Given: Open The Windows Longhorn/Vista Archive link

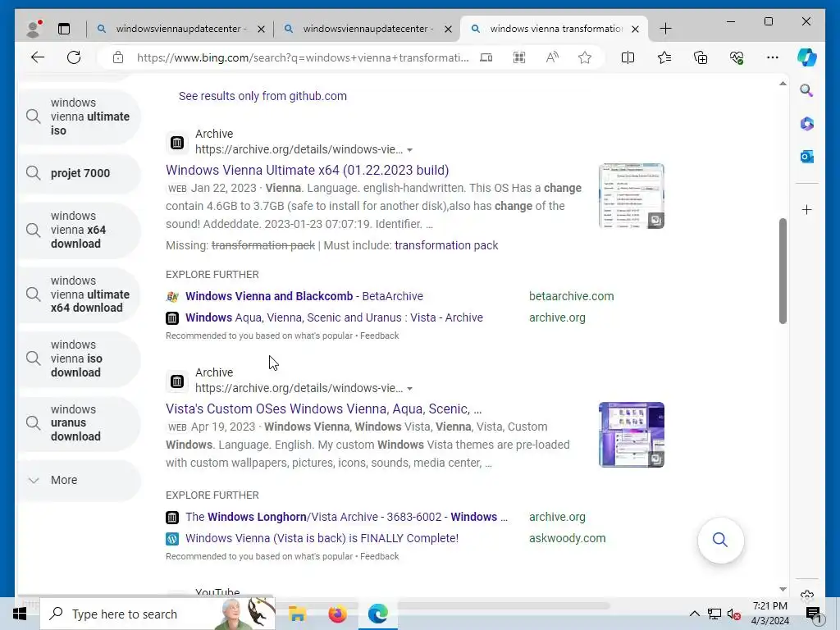Looking at the screenshot, I should click(x=347, y=517).
